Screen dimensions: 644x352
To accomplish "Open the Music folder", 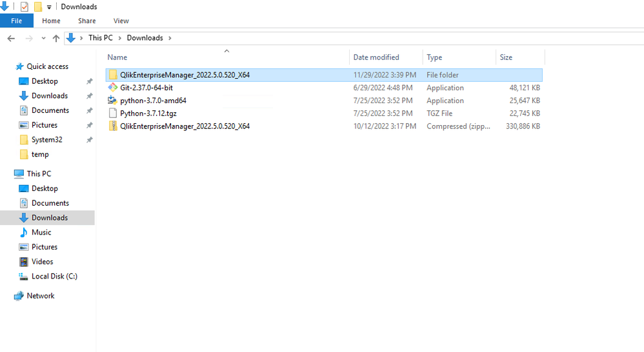I will pos(41,233).
